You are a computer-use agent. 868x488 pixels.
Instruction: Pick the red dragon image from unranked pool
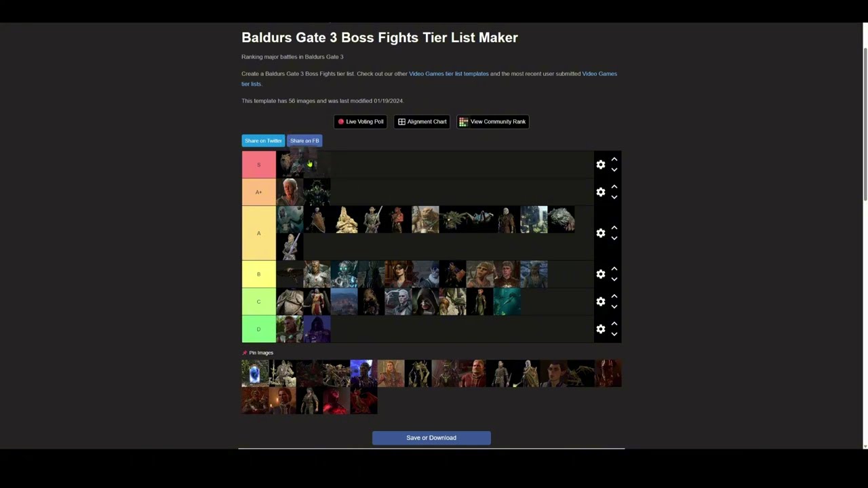363,401
